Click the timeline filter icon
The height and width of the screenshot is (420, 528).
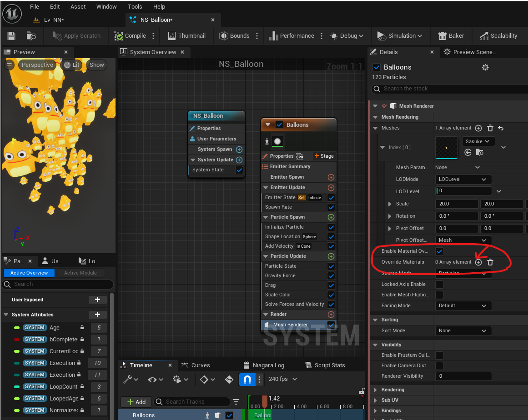[x=236, y=402]
